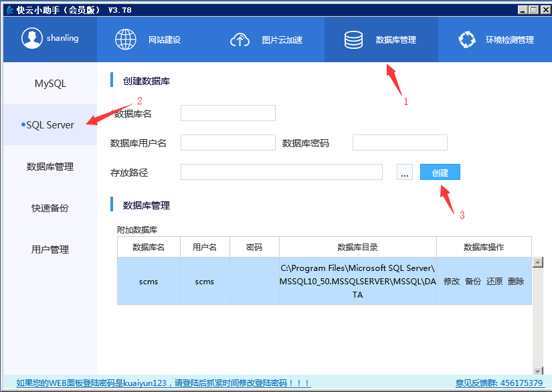Click the globe icon for 网站建设
Image resolution: width=552 pixels, height=392 pixels.
(126, 39)
